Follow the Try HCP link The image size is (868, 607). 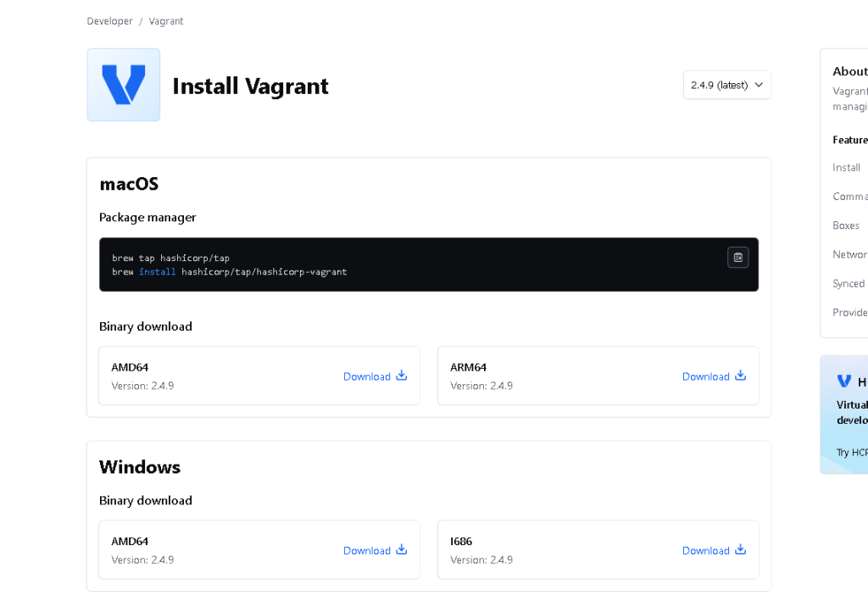click(851, 453)
